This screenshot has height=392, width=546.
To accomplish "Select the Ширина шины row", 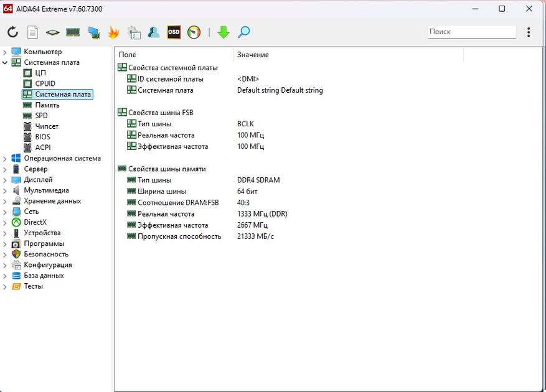I will (x=162, y=192).
